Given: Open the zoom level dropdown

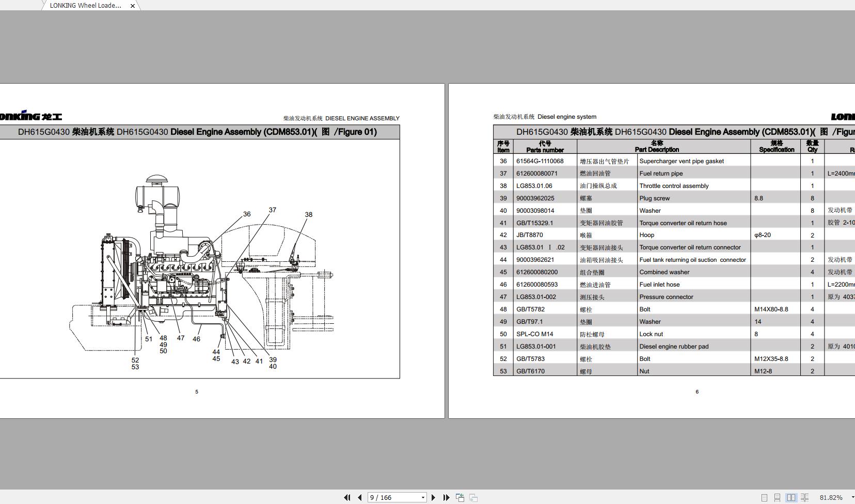Looking at the screenshot, I should (849, 497).
